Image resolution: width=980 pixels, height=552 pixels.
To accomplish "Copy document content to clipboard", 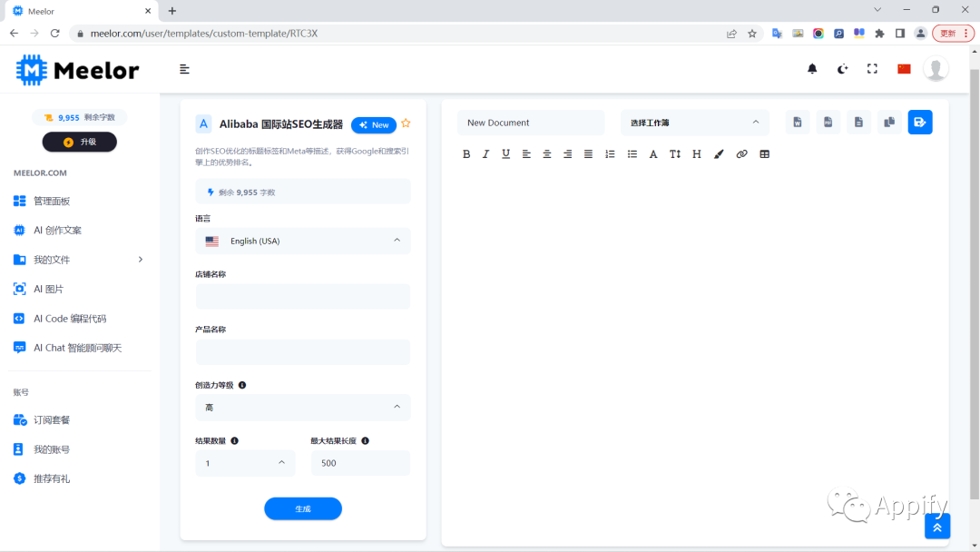I will (x=889, y=123).
